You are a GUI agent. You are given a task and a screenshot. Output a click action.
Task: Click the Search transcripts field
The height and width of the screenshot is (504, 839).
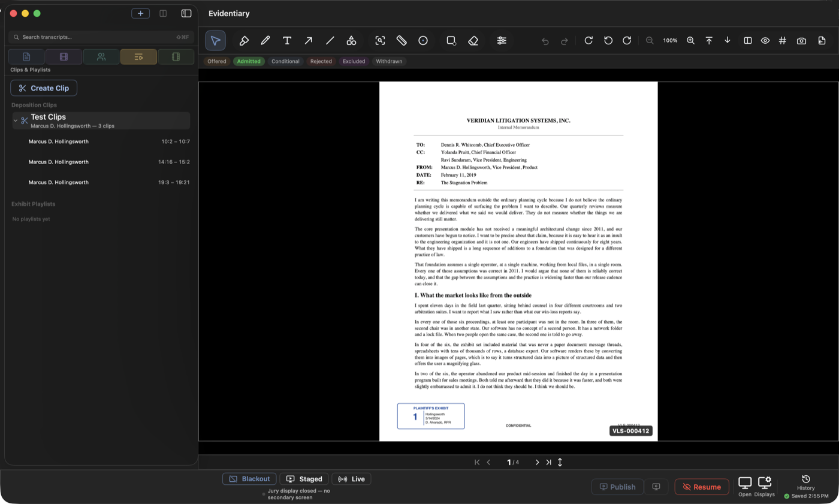[x=101, y=37]
